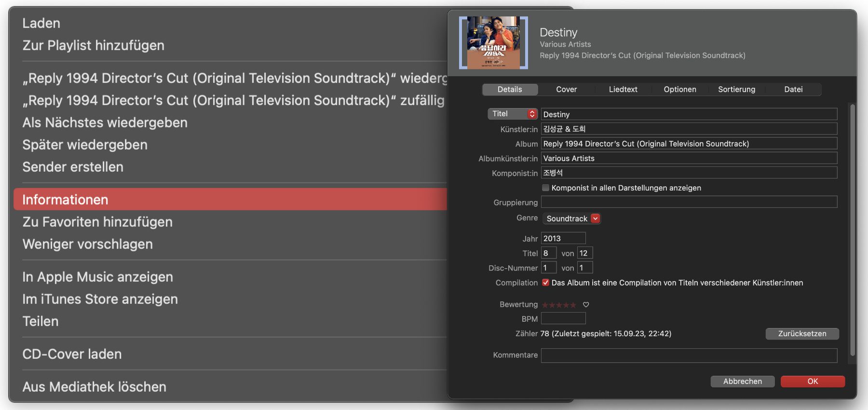Select 'Aus Mediathek löschen' menu entry
Screen dimensions: 868x410
pos(95,387)
